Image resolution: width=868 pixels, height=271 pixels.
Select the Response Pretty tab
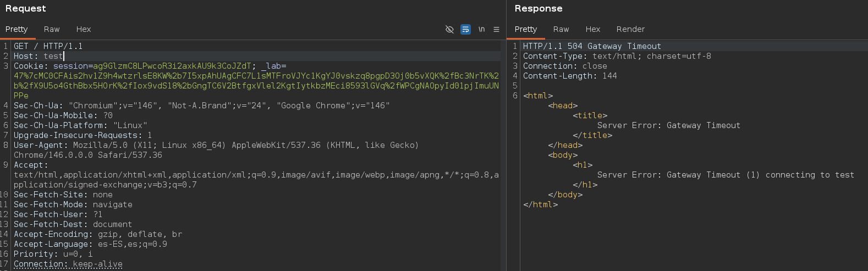pyautogui.click(x=526, y=29)
